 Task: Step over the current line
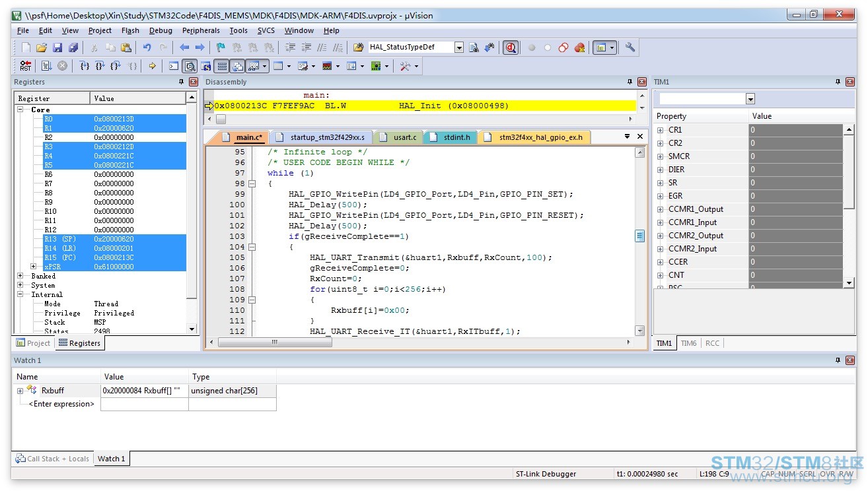[x=100, y=66]
